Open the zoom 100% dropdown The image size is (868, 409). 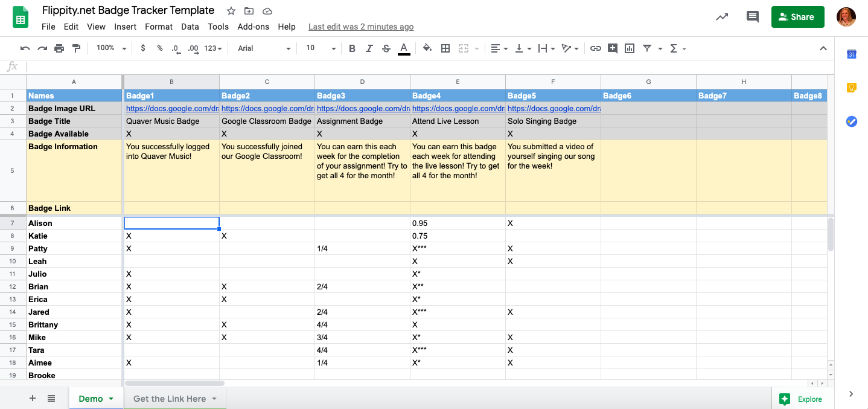(x=112, y=48)
